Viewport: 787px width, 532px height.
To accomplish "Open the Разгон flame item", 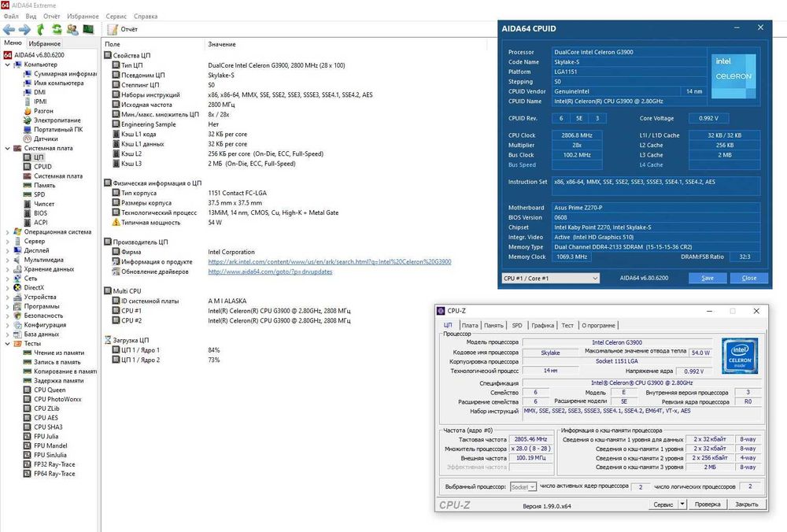I will [x=43, y=111].
